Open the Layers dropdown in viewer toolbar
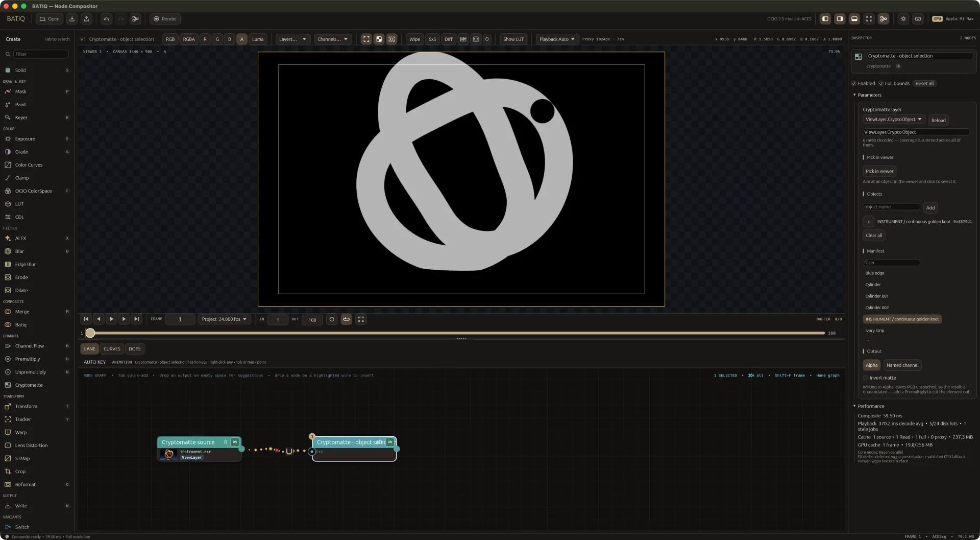Screen dimensions: 980x540 click(x=293, y=39)
